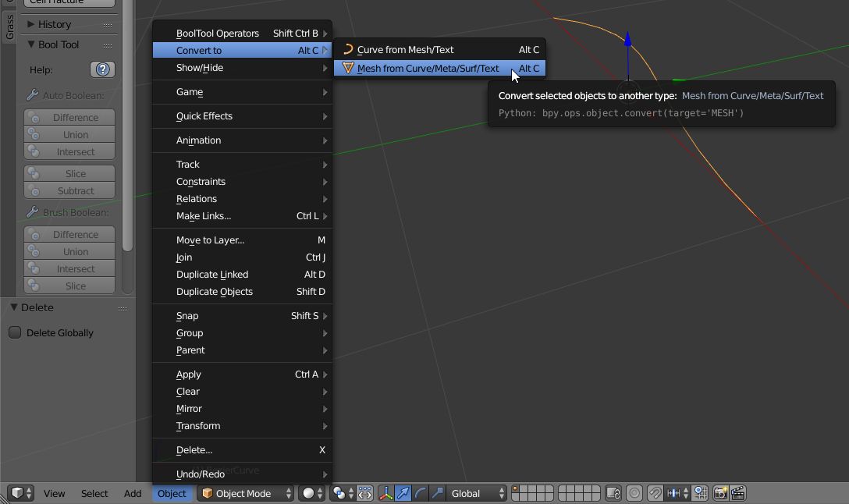849x504 pixels.
Task: Open the Object Mode dropdown
Action: (246, 493)
